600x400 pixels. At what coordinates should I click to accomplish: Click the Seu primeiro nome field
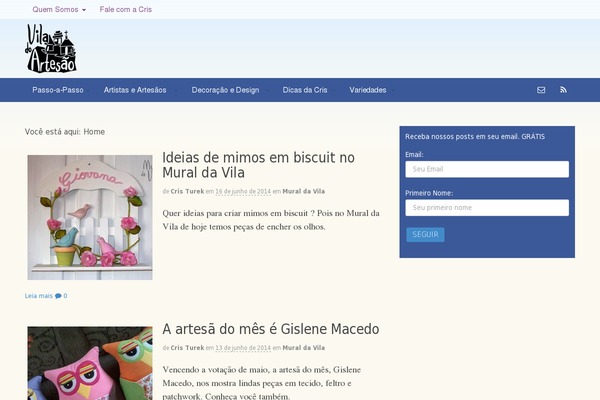pos(487,208)
